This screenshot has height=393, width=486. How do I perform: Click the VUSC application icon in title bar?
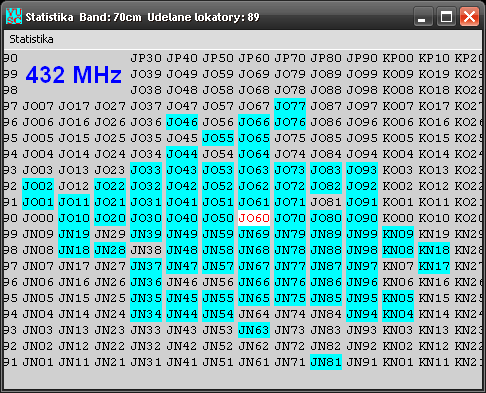[14, 17]
